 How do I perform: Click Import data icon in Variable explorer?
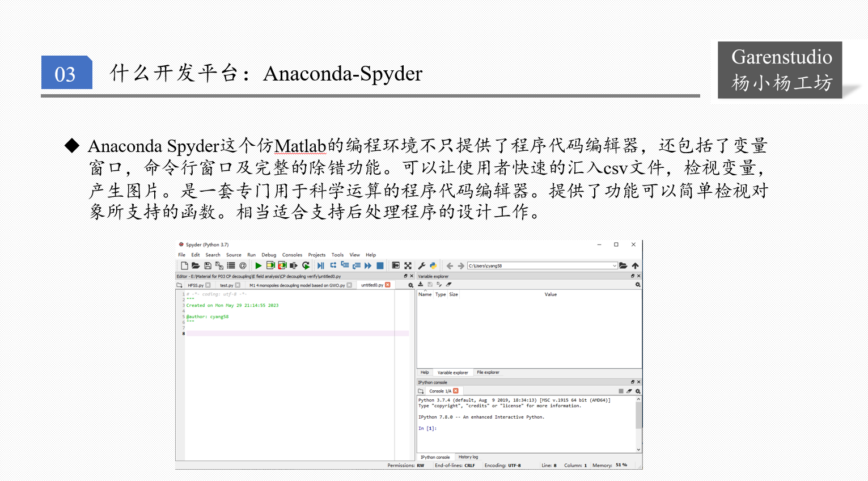pyautogui.click(x=421, y=284)
